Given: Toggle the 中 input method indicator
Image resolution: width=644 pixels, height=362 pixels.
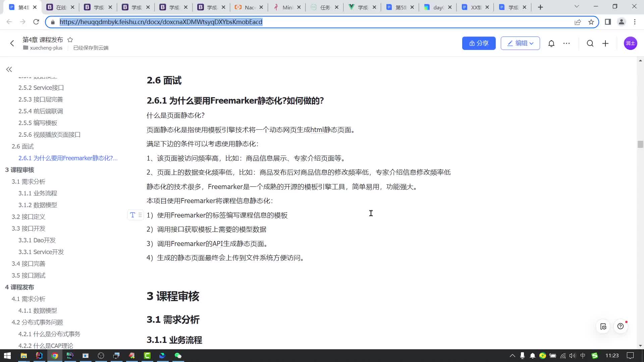Looking at the screenshot, I should point(583,356).
